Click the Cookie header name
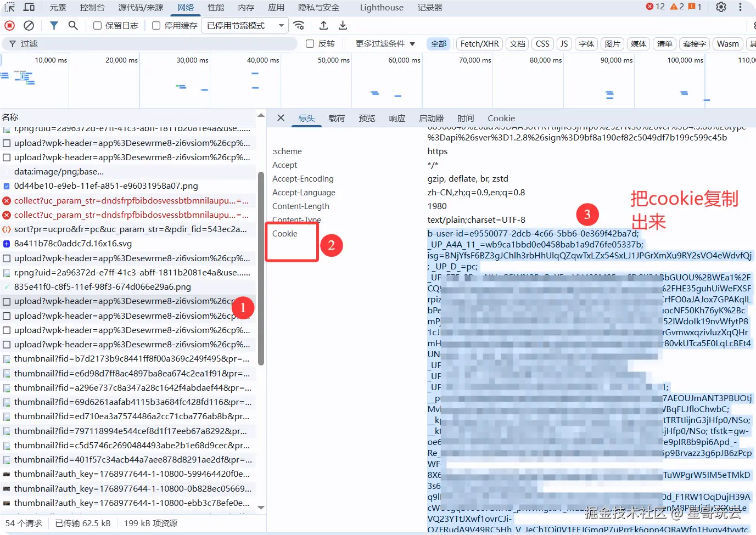The height and width of the screenshot is (535, 756). (285, 234)
